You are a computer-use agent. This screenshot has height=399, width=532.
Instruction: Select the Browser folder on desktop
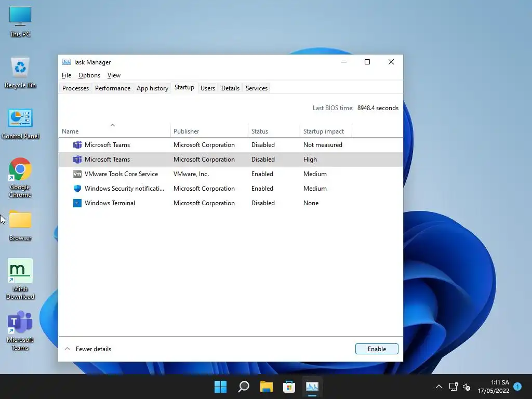pyautogui.click(x=20, y=225)
